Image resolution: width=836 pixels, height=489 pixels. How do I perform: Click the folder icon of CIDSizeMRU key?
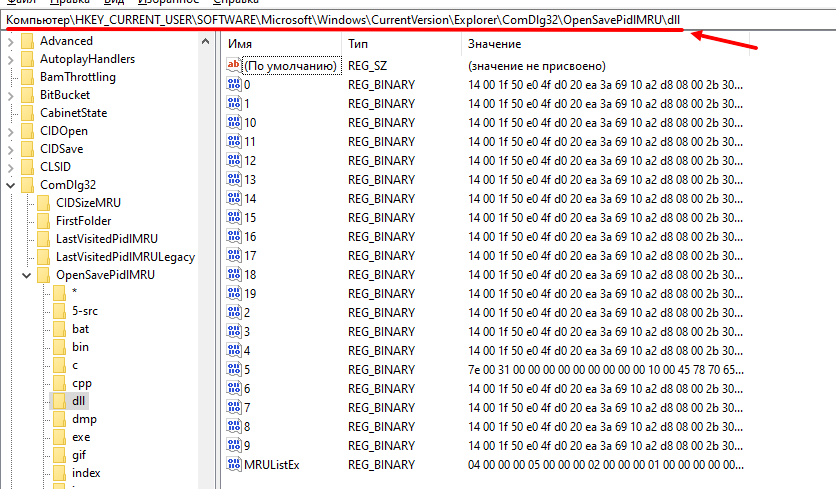click(43, 203)
